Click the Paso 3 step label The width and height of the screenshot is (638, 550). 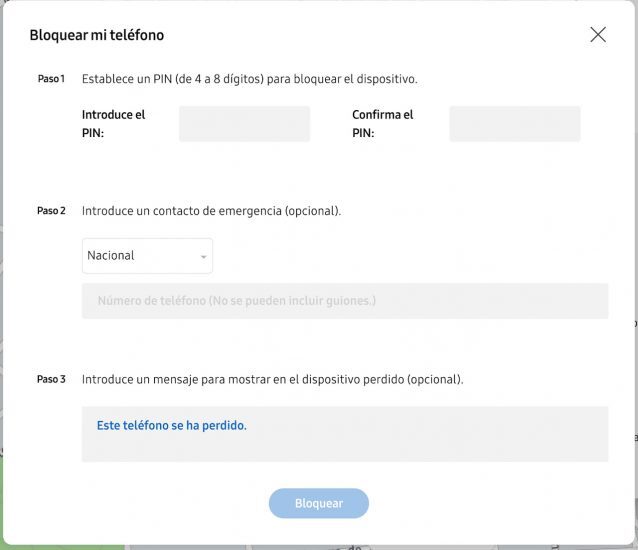point(51,379)
